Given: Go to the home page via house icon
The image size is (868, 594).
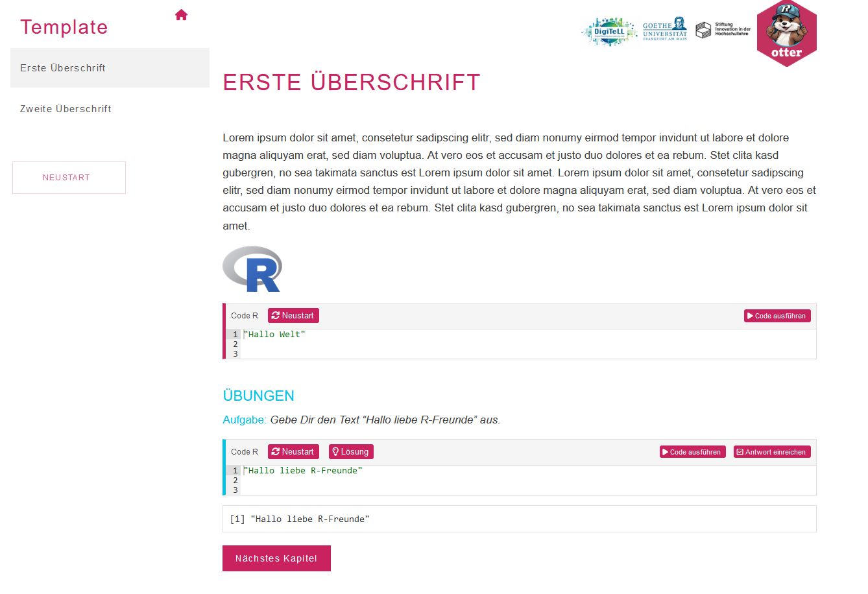Looking at the screenshot, I should point(181,15).
